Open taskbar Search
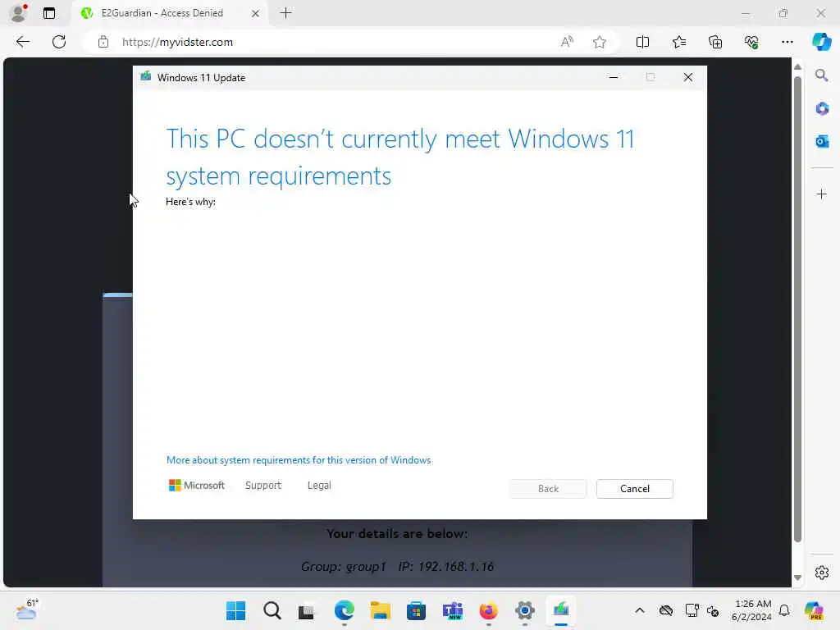The height and width of the screenshot is (630, 840). tap(272, 610)
